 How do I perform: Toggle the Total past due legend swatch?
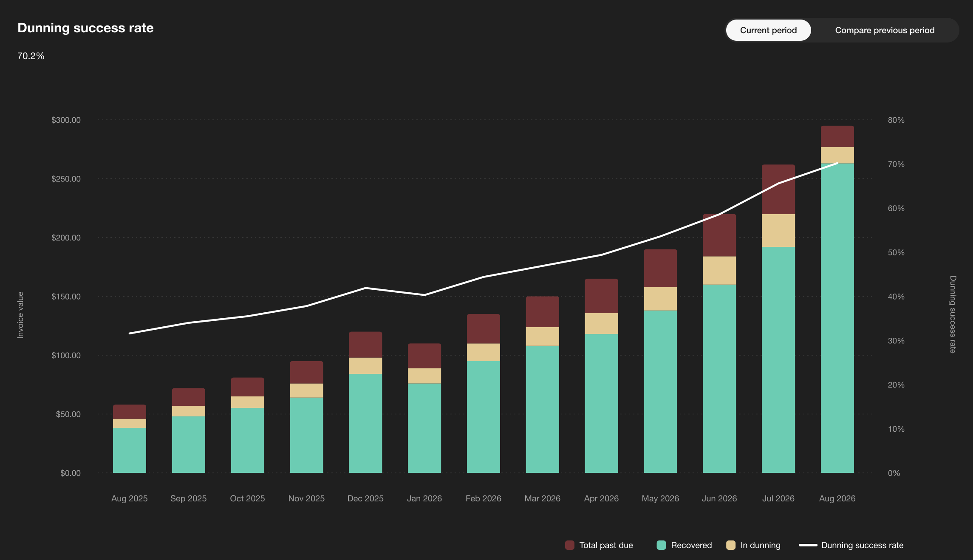coord(569,545)
